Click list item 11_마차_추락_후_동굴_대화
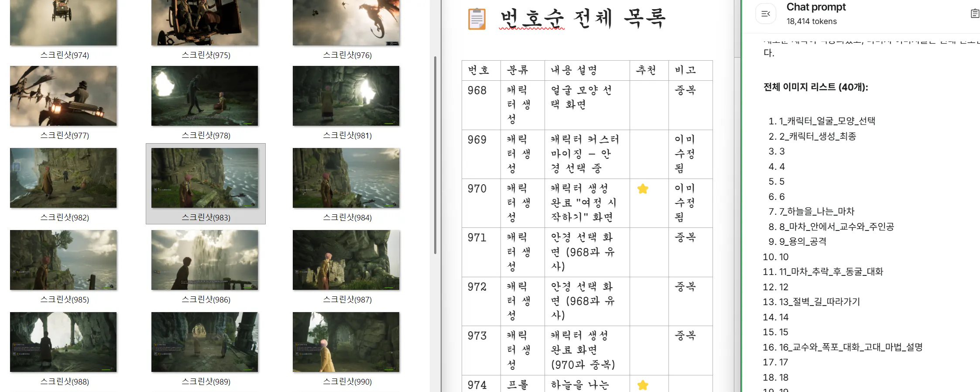 [831, 272]
